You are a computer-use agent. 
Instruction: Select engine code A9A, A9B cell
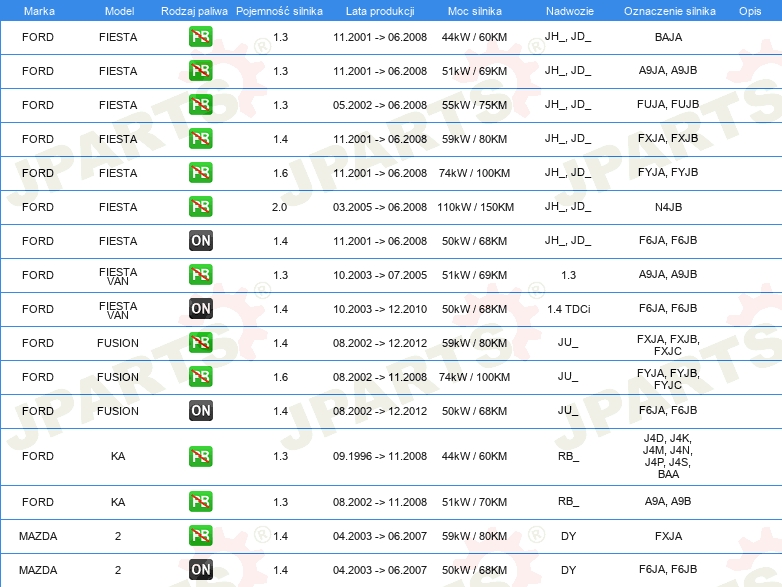coord(668,501)
